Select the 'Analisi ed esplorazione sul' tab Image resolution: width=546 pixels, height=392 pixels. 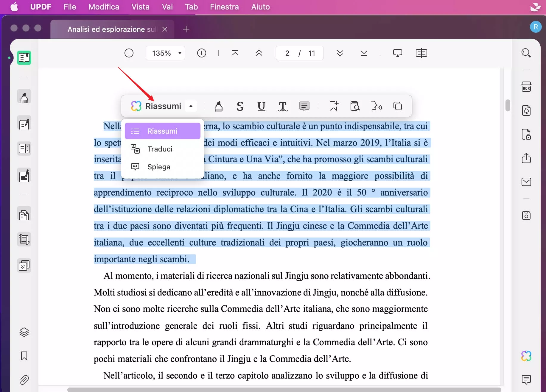pyautogui.click(x=112, y=29)
